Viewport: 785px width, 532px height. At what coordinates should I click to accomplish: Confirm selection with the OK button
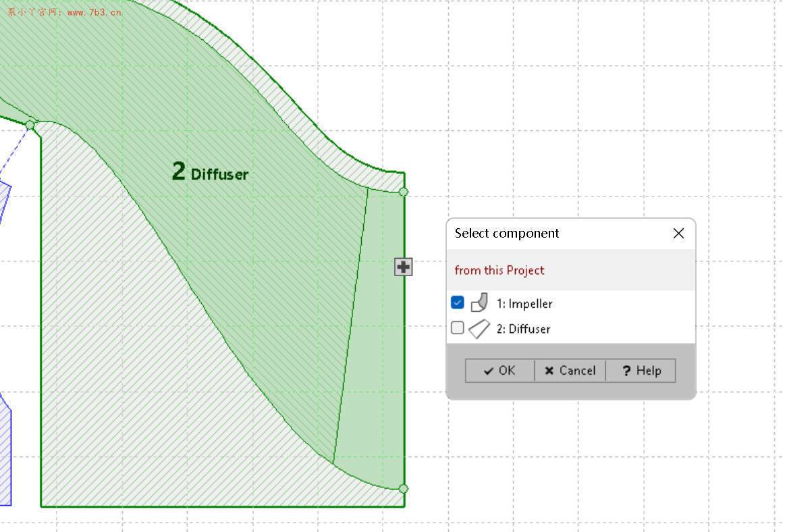pos(499,371)
